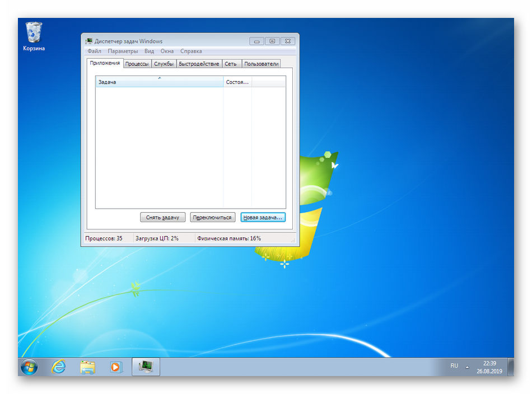The height and width of the screenshot is (394, 532).
Task: Open the Файл menu
Action: coord(94,51)
